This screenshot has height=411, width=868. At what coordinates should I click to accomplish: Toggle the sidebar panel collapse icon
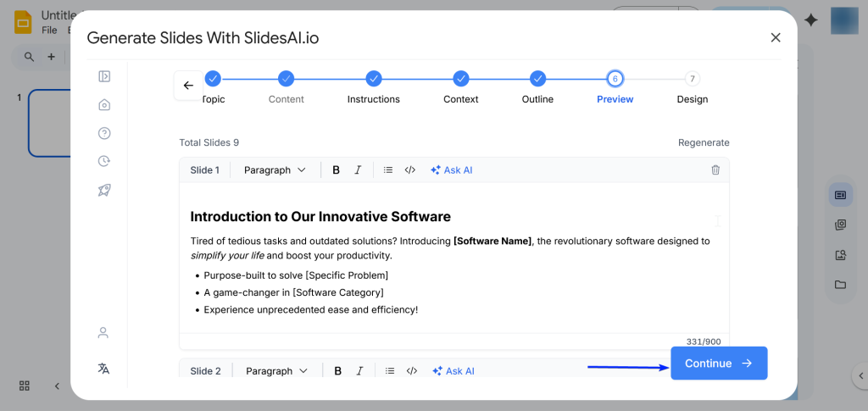(x=104, y=76)
